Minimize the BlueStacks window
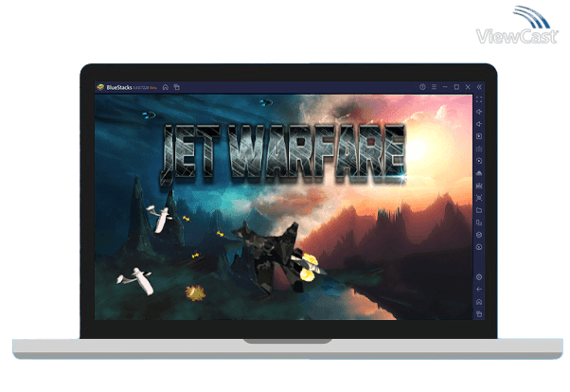 point(445,87)
